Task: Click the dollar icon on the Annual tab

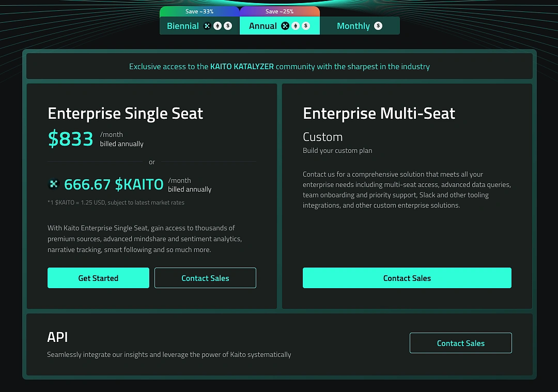Action: (x=305, y=25)
